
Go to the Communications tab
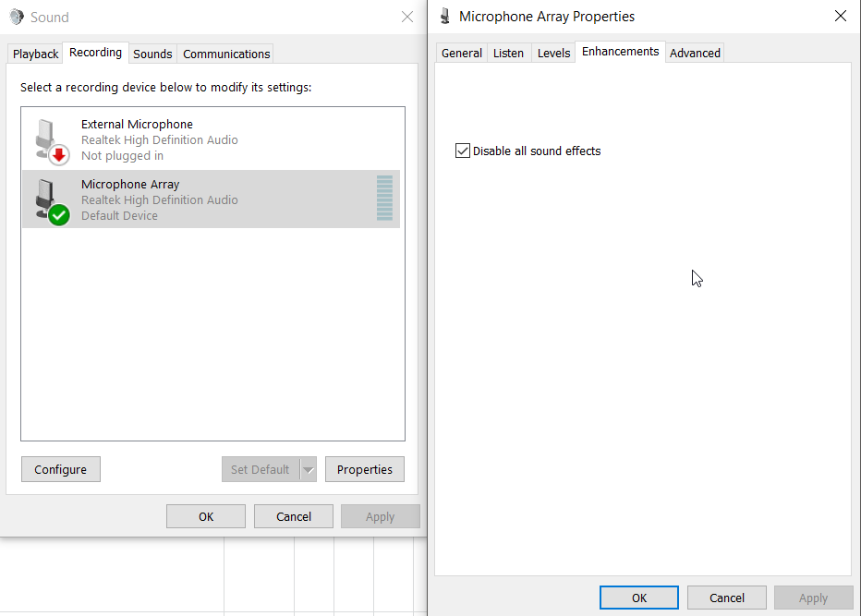pyautogui.click(x=226, y=54)
